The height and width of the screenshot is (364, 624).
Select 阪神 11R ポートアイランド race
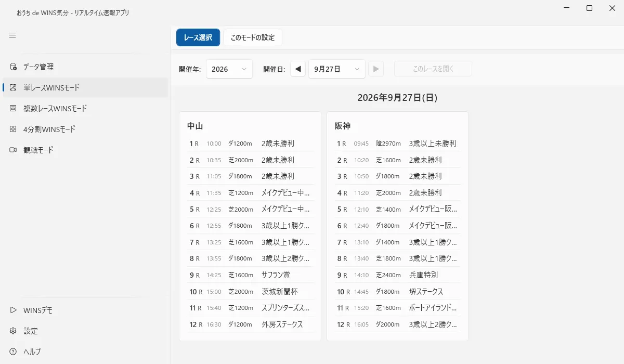[397, 308]
